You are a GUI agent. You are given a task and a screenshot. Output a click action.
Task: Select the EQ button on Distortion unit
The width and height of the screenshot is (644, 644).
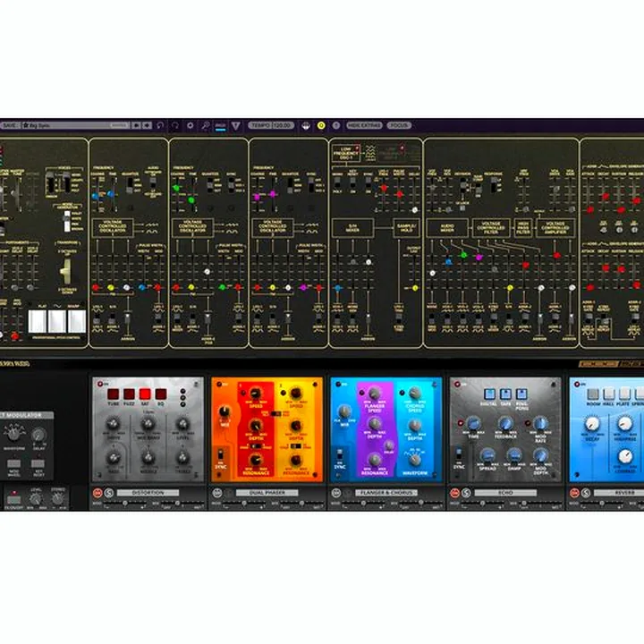(161, 394)
